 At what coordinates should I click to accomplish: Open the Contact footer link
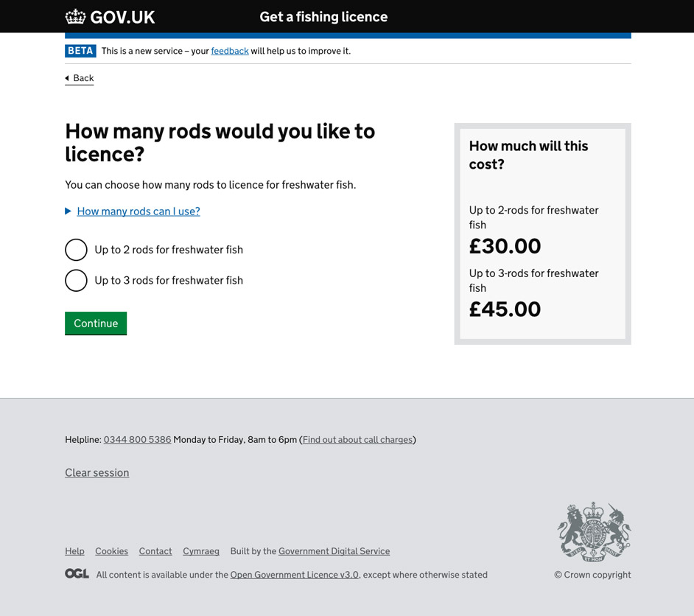point(155,550)
